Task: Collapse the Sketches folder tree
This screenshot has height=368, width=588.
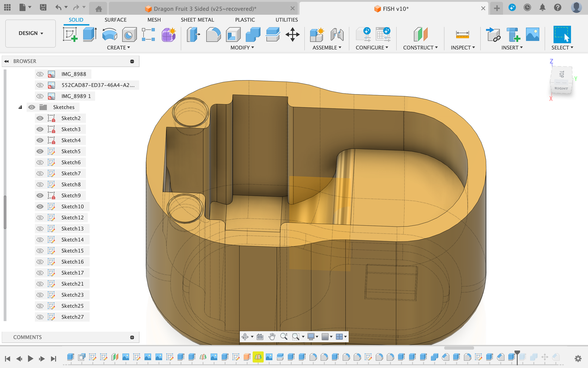Action: 20,107
